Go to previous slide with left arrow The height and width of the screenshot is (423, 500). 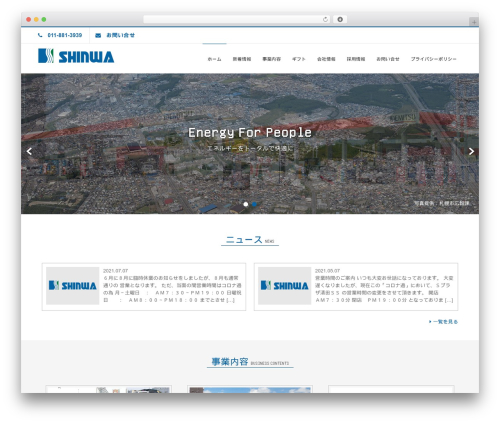click(x=29, y=151)
